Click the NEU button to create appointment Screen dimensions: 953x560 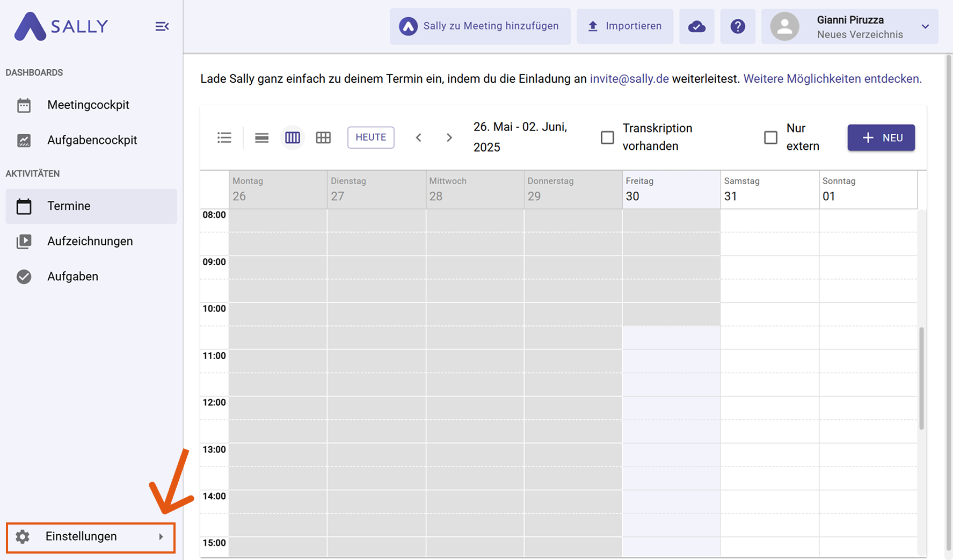click(881, 138)
